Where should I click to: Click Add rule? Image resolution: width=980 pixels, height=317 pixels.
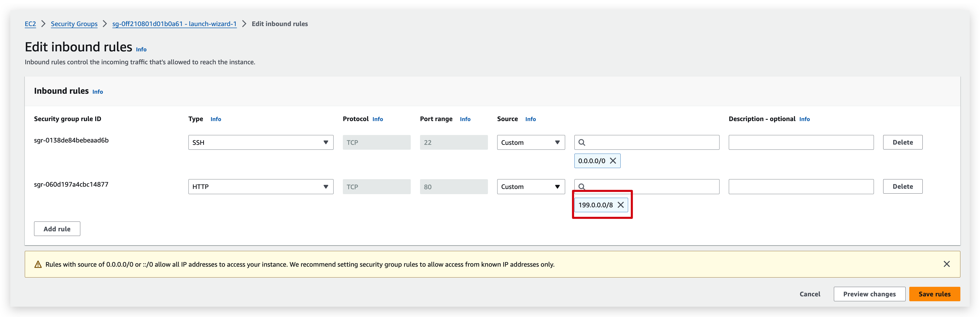pos(57,229)
